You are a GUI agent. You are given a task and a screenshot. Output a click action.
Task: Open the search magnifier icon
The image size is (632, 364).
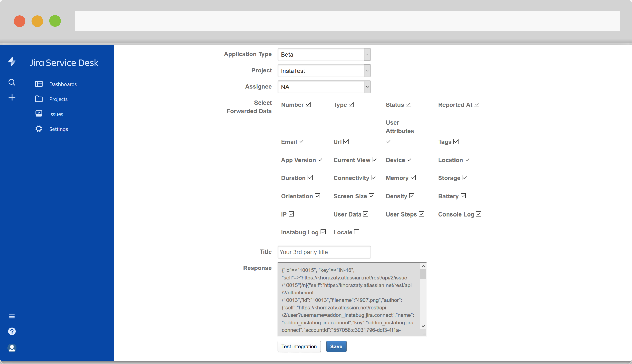click(x=12, y=82)
